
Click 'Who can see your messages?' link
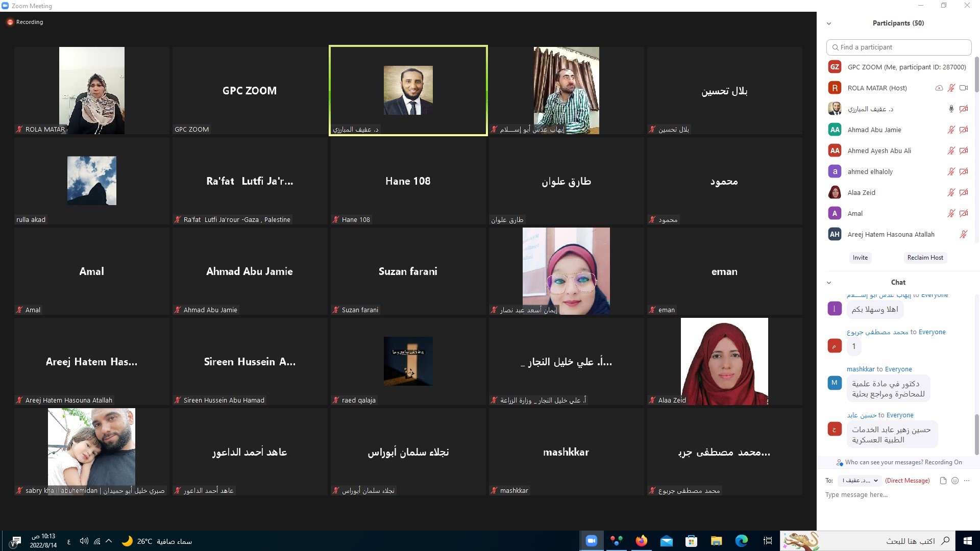pyautogui.click(x=884, y=462)
